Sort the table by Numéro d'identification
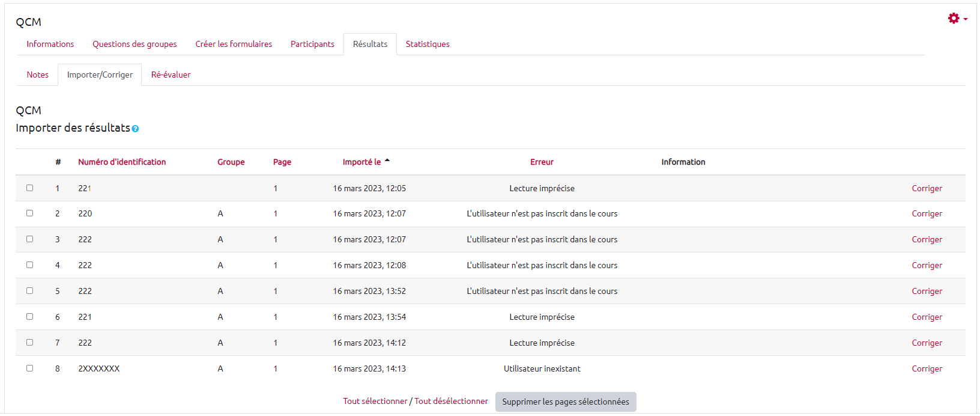980x416 pixels. [x=122, y=162]
